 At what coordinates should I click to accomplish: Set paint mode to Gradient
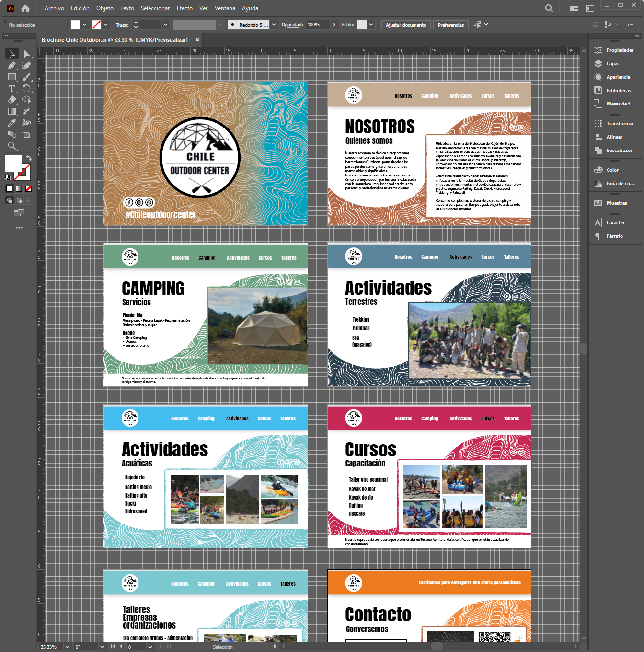pos(19,188)
